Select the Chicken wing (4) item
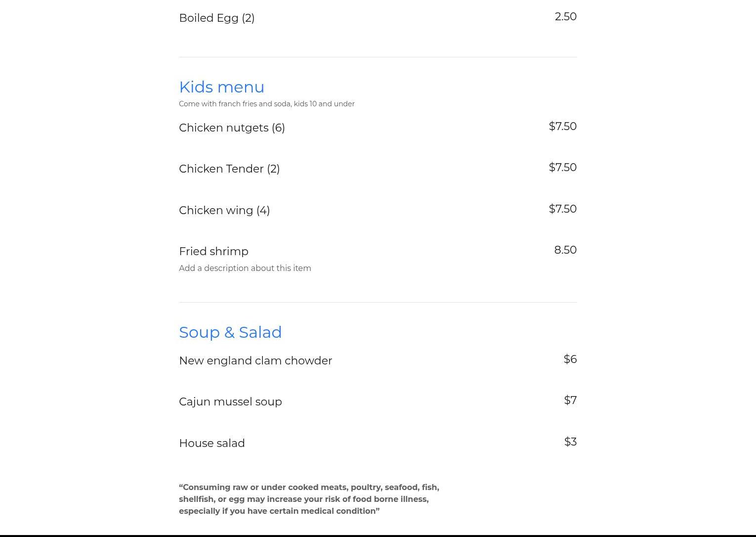 (224, 211)
